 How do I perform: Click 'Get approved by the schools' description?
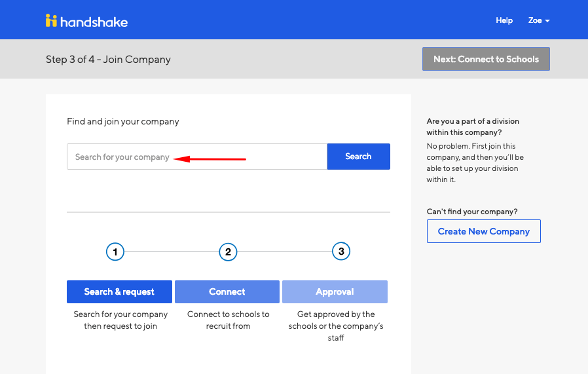[336, 326]
